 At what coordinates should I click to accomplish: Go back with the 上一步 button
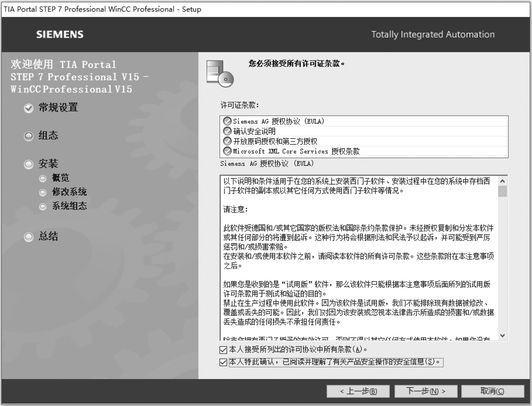[x=358, y=391]
